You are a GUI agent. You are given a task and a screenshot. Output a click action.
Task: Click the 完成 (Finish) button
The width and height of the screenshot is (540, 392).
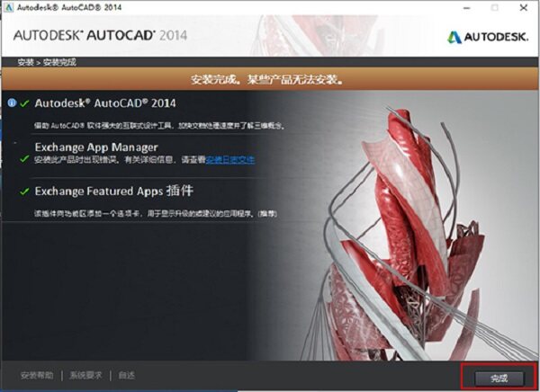click(499, 379)
